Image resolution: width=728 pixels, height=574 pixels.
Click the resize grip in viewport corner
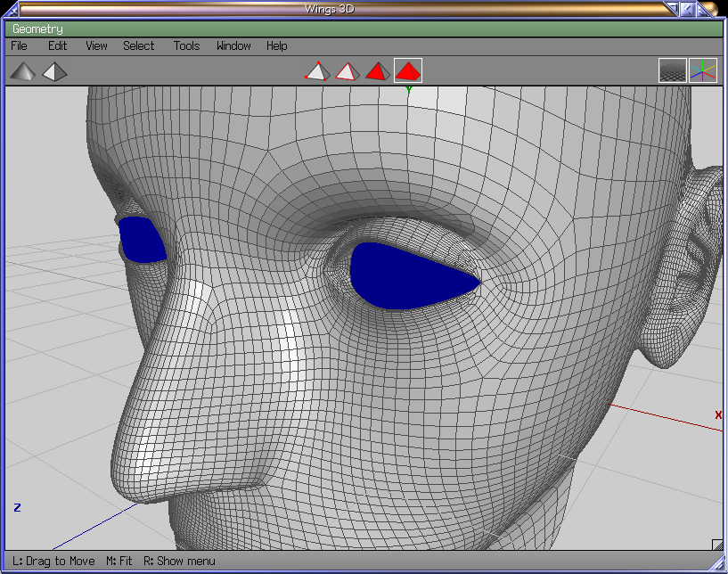pyautogui.click(x=716, y=545)
